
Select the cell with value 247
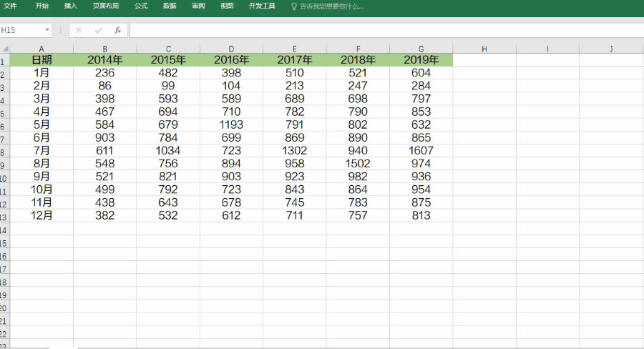pos(358,86)
